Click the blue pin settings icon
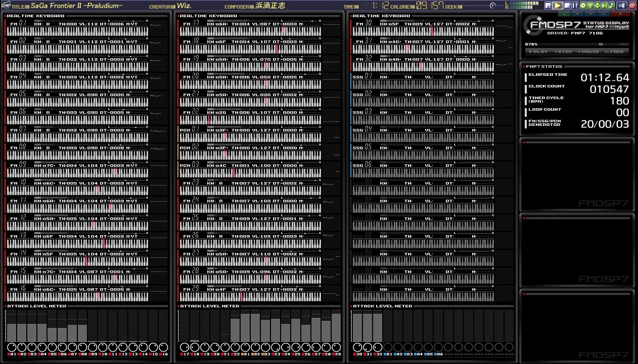 [621, 6]
